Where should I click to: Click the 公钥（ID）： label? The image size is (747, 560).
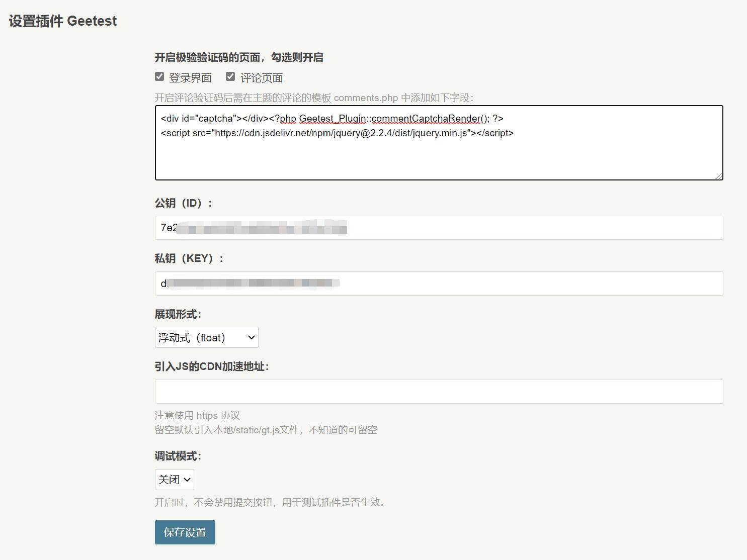coord(184,203)
